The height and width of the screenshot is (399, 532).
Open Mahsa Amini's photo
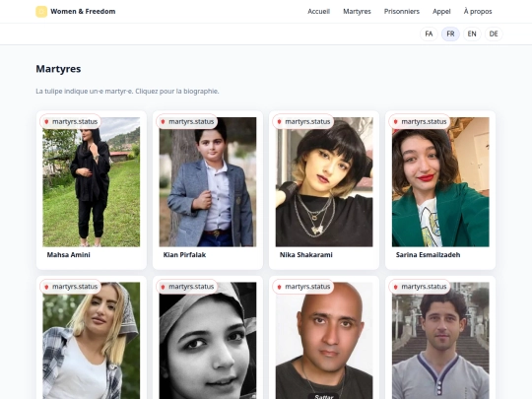(x=92, y=182)
